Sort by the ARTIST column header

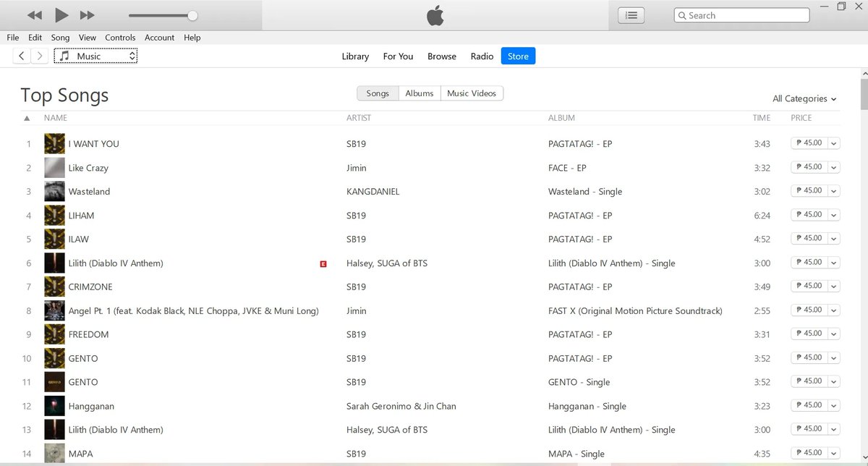[359, 118]
